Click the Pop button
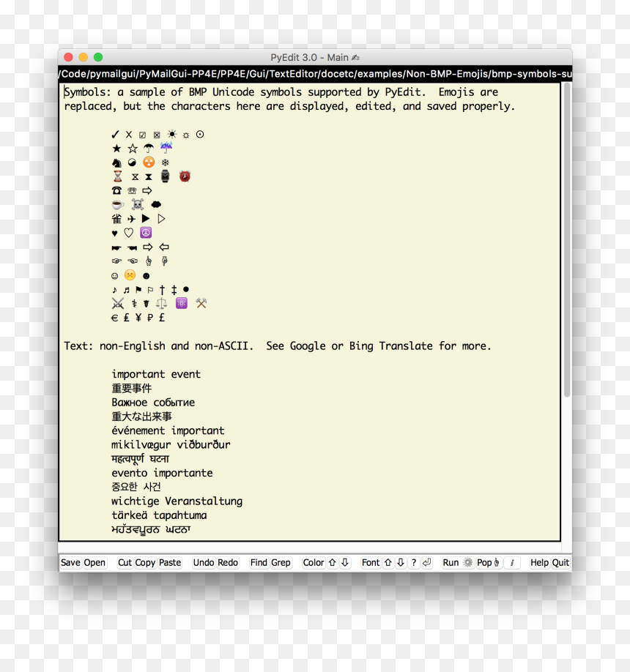This screenshot has height=672, width=630. 484,563
